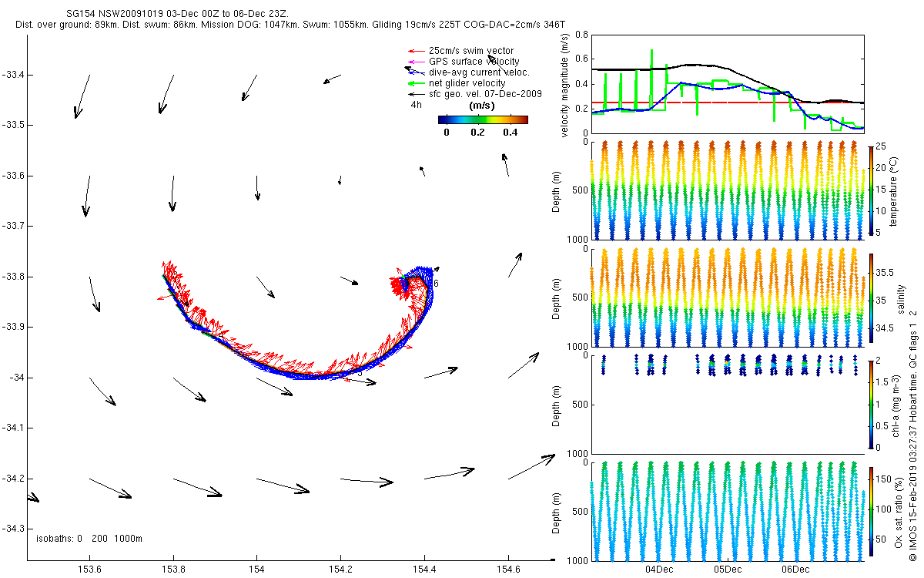Click the 06Dec tick label on time axis
Image resolution: width=924 pixels, height=578 pixels.
[x=795, y=570]
